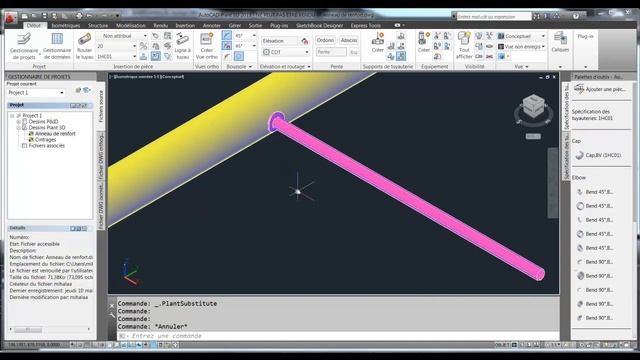
Task: Select first Bend 90° elbow item
Action: coord(596,262)
